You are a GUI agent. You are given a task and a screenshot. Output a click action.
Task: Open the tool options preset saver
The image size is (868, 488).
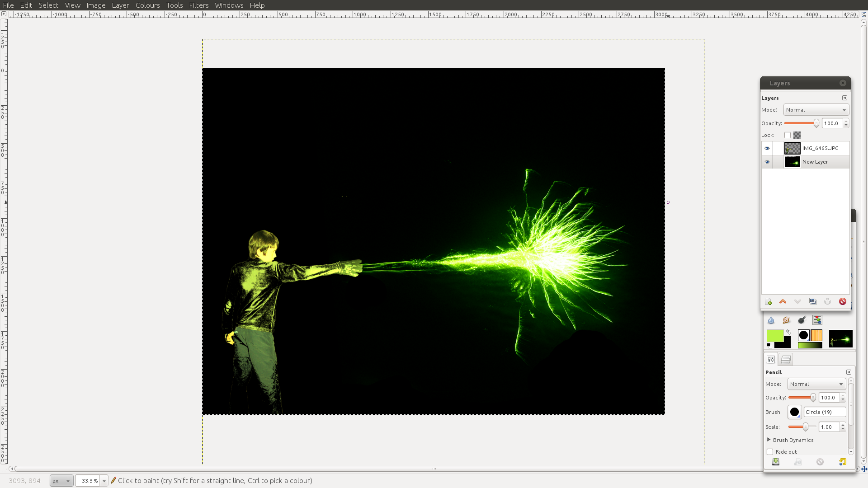(x=775, y=462)
